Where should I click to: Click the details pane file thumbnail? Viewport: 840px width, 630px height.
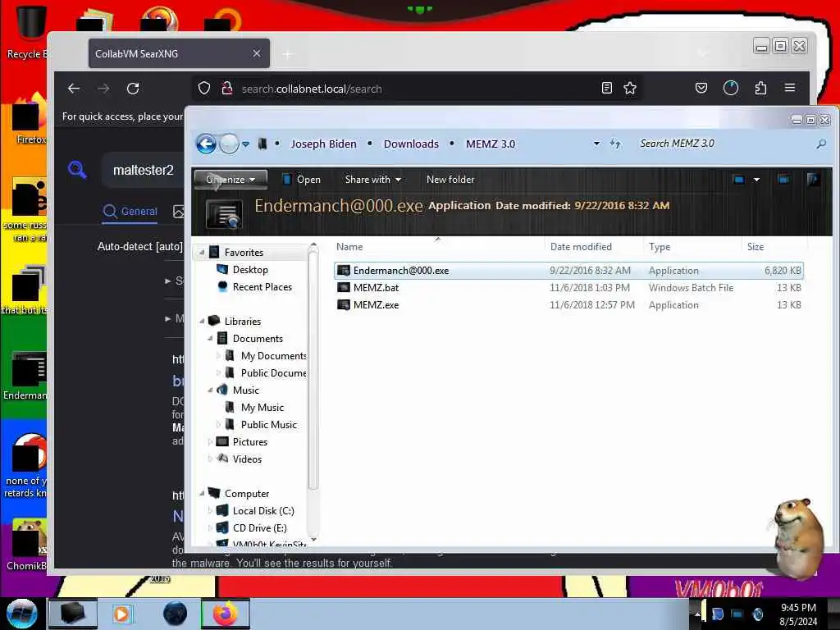click(224, 213)
